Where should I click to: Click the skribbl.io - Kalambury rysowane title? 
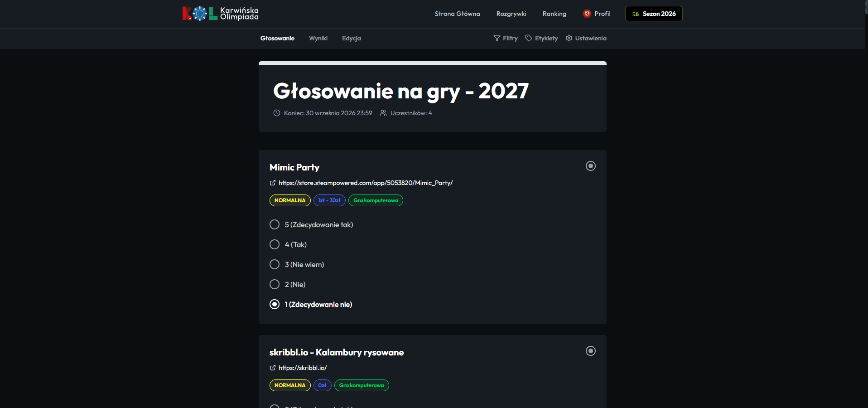click(x=337, y=352)
